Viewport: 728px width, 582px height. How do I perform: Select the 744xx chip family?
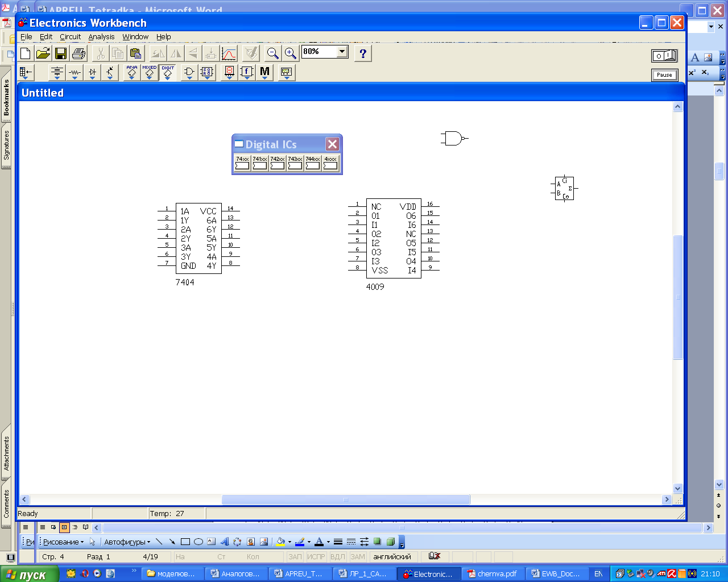[313, 163]
